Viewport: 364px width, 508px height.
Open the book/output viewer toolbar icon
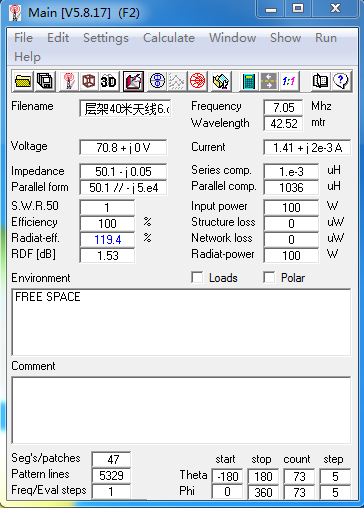pos(320,81)
